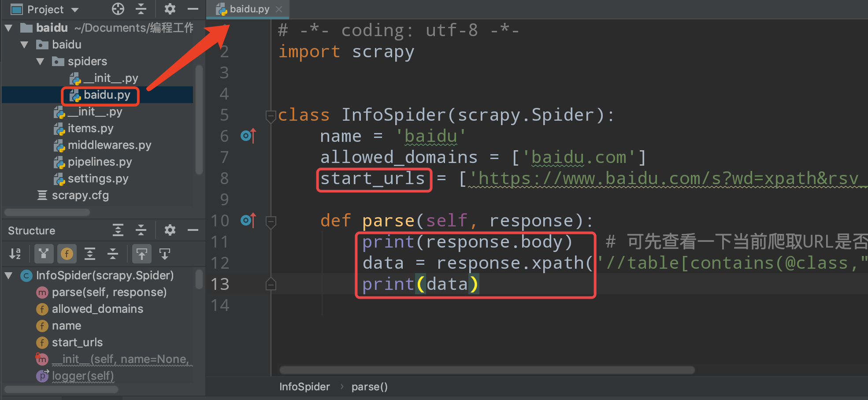The height and width of the screenshot is (400, 868).
Task: Collapse the spiders folder
Action: point(40,61)
